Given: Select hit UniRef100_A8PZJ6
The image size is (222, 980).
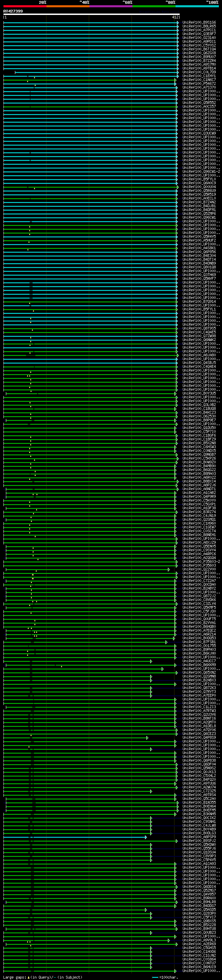Looking at the screenshot, I should pos(199,485).
